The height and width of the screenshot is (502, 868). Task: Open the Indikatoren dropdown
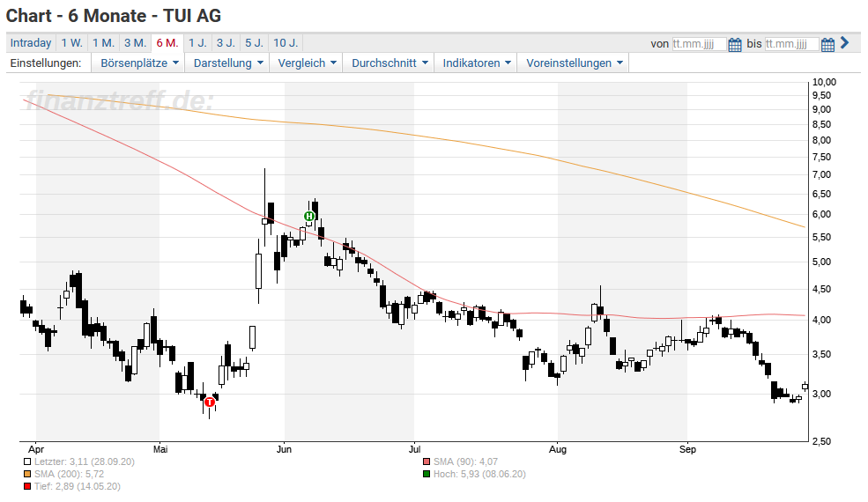[x=477, y=63]
